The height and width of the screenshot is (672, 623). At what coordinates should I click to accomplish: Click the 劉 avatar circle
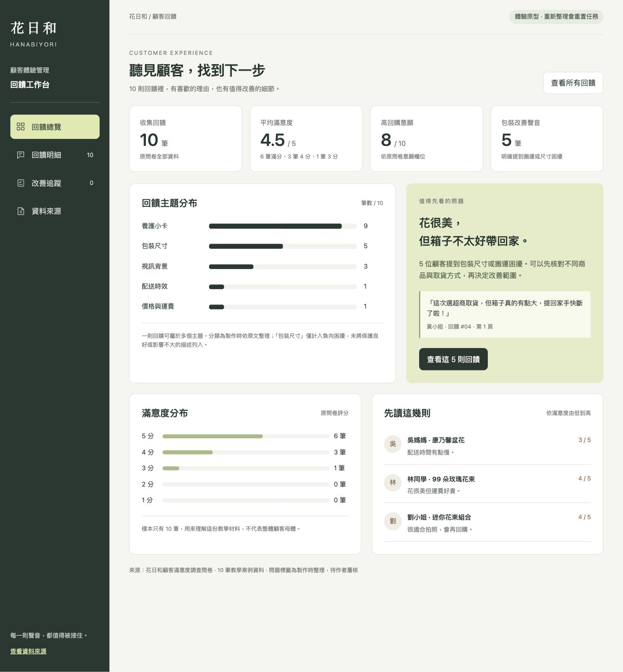(393, 521)
